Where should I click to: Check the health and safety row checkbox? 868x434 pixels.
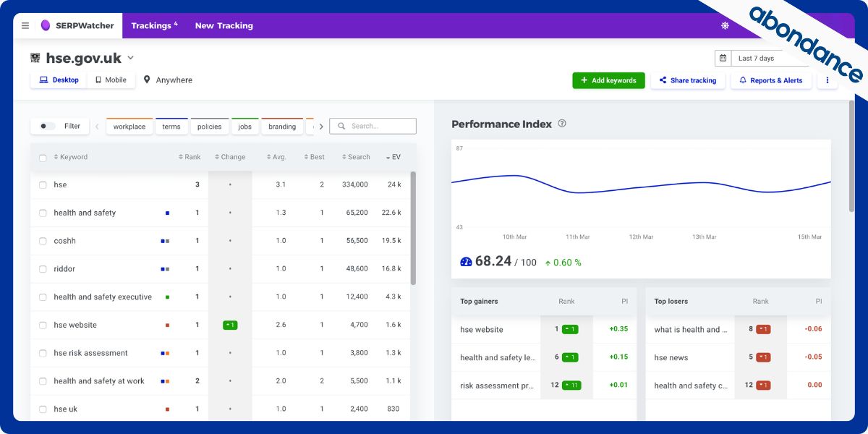coord(43,213)
